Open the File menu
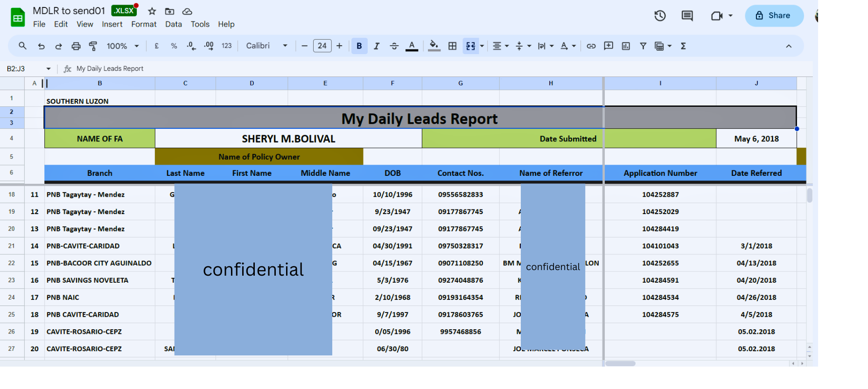Image resolution: width=868 pixels, height=389 pixels. click(x=39, y=24)
